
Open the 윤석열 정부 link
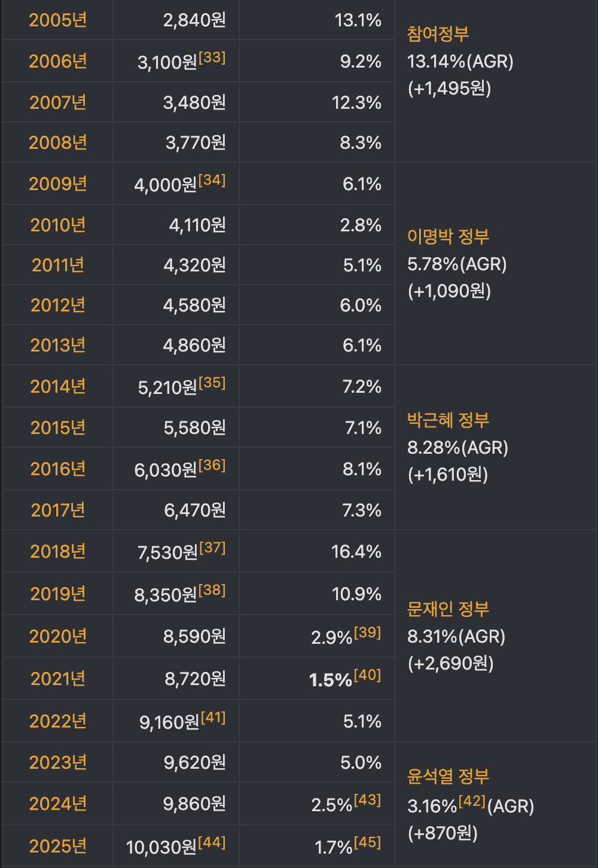[x=448, y=777]
